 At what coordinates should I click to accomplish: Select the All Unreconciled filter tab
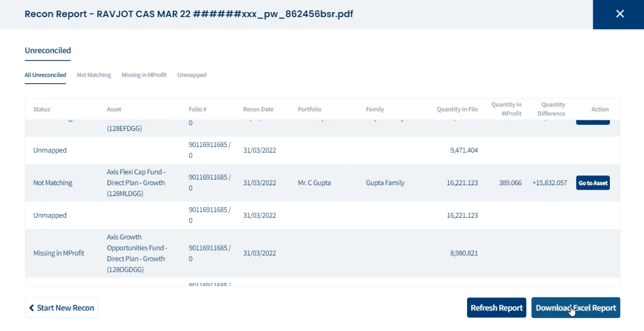click(45, 75)
